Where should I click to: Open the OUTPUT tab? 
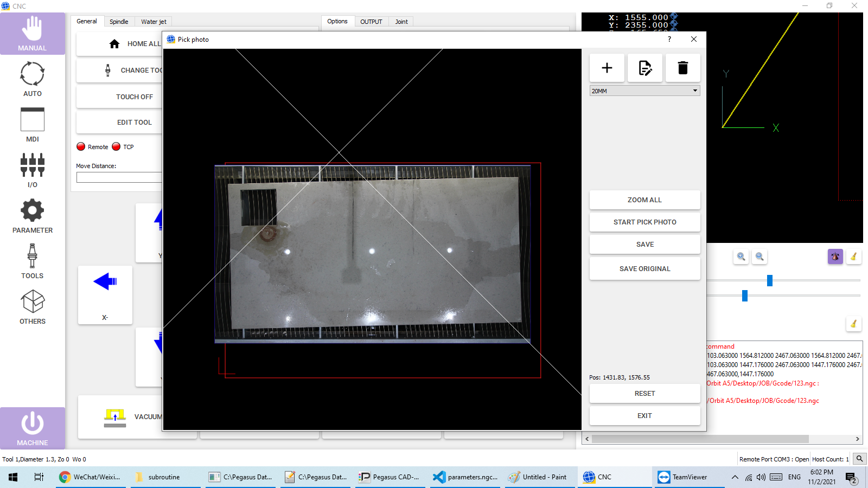[x=371, y=22]
